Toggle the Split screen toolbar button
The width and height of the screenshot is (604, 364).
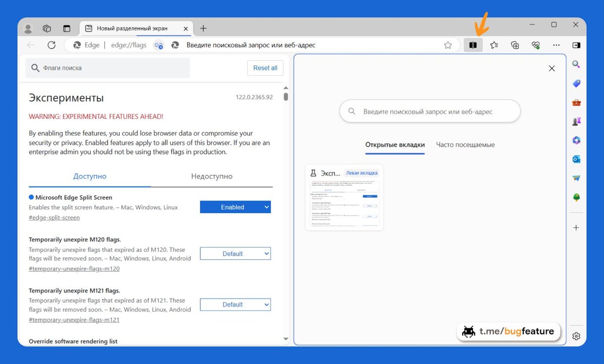coord(473,45)
